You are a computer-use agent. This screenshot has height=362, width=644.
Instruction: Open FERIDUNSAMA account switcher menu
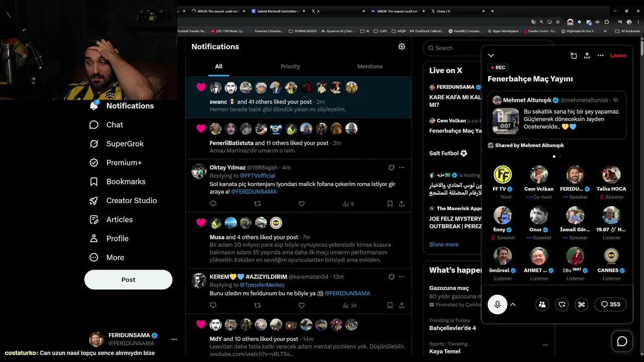pos(174,339)
